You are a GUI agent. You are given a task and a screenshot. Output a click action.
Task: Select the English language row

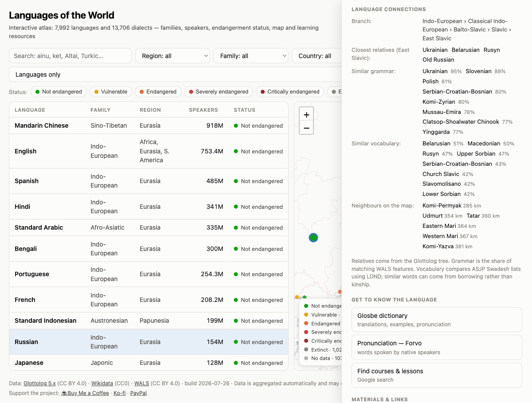149,151
